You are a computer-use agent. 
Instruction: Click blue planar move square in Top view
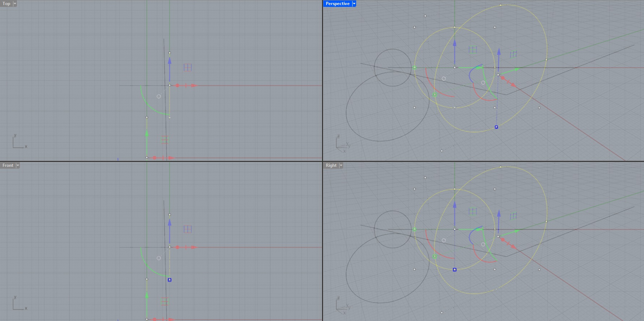click(187, 67)
